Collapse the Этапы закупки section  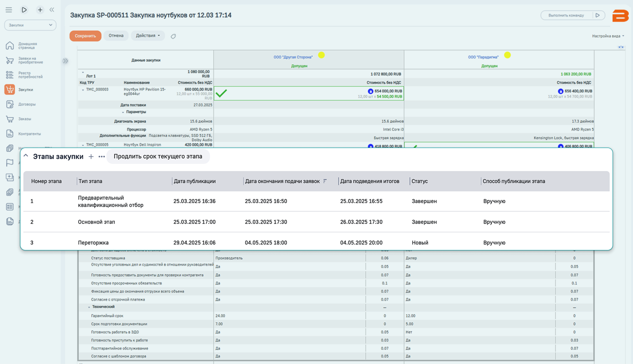26,155
